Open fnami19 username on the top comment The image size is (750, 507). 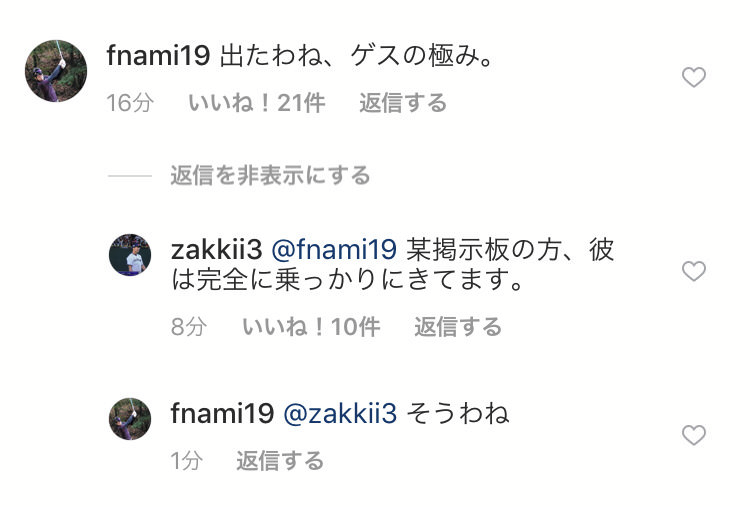click(158, 55)
